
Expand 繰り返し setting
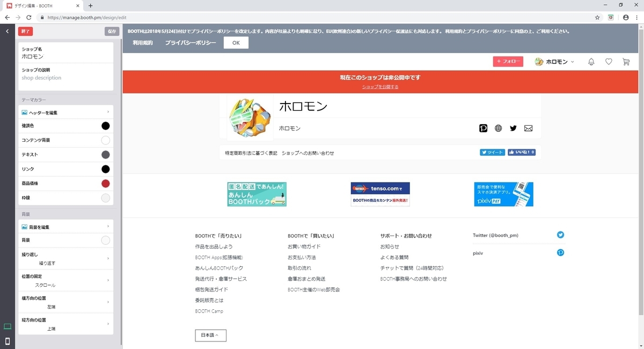pyautogui.click(x=66, y=258)
